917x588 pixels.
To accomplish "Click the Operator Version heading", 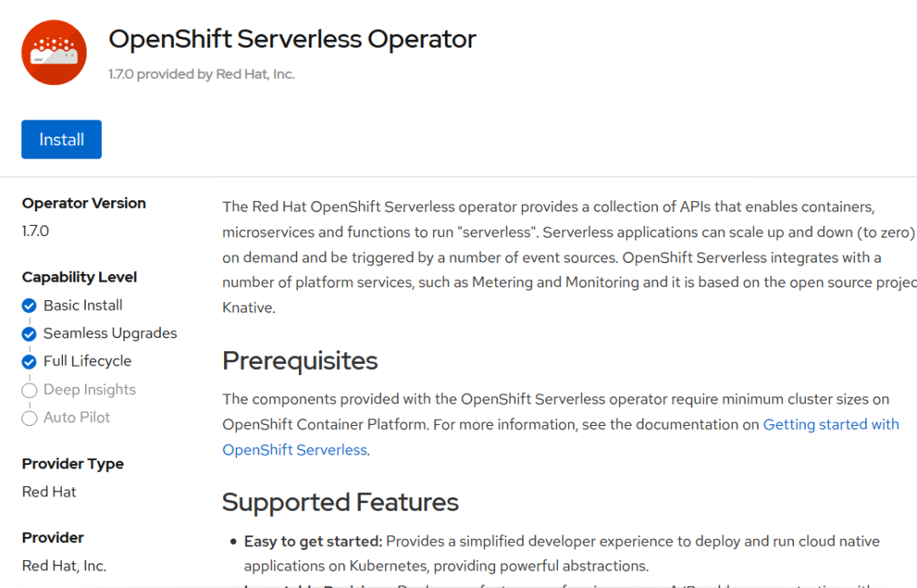I will pos(84,203).
